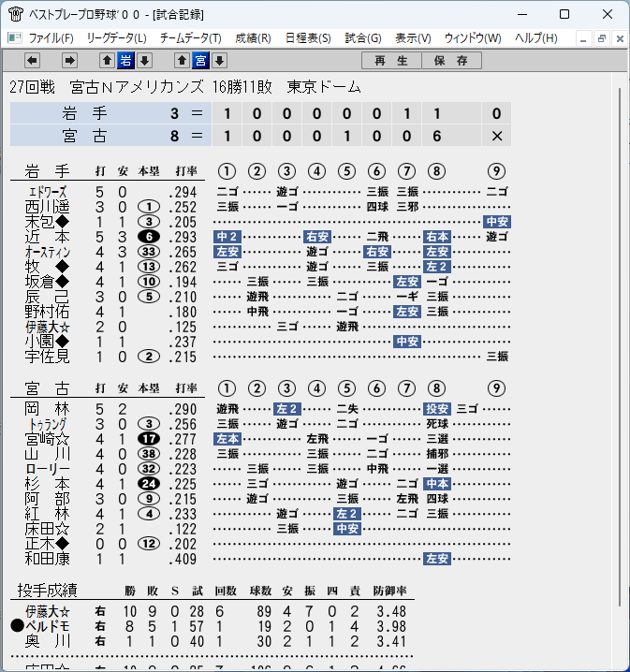Click 和田康's 左安 hit in inning 8

click(437, 559)
